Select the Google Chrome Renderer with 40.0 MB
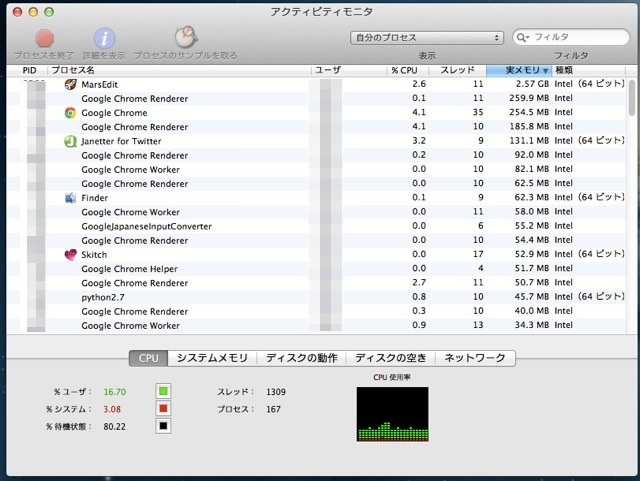 click(x=135, y=312)
